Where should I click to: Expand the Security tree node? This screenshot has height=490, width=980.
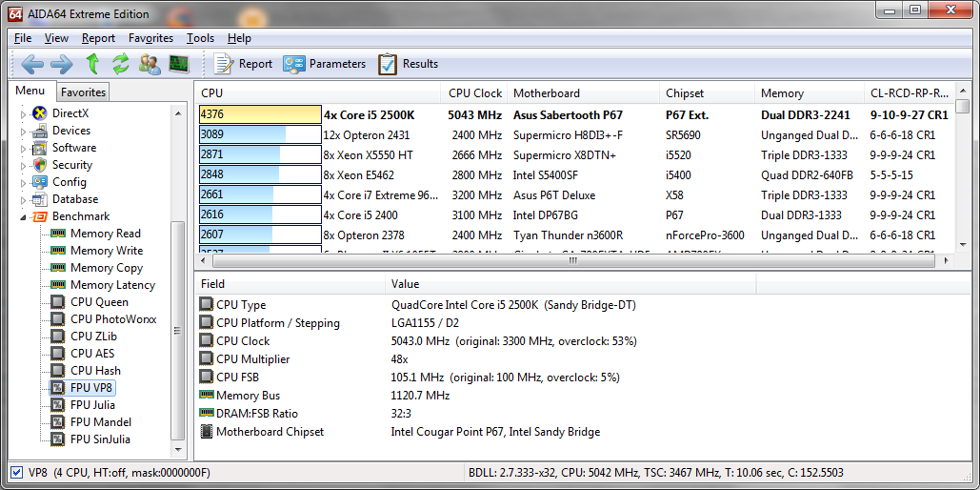[25, 165]
